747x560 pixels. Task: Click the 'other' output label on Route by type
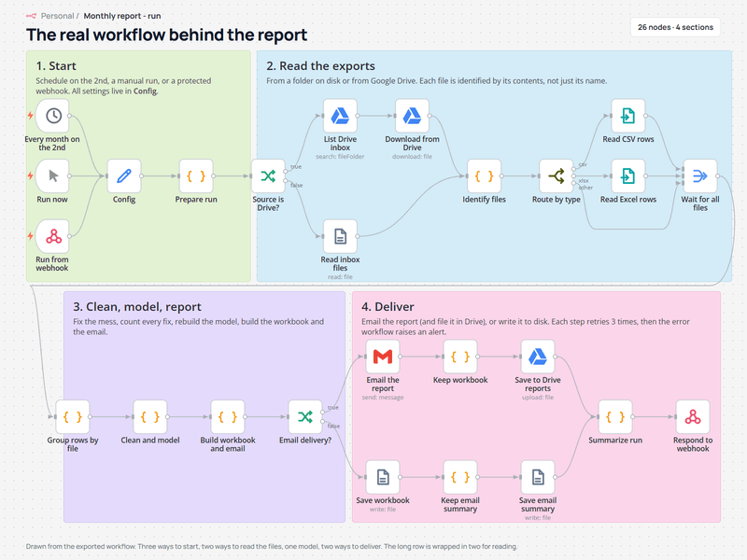pyautogui.click(x=585, y=188)
